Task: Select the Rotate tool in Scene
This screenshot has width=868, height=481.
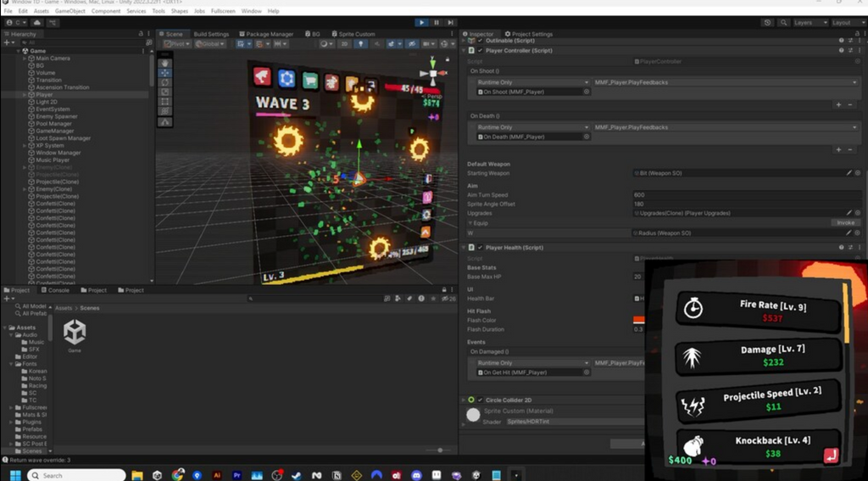Action: [165, 82]
